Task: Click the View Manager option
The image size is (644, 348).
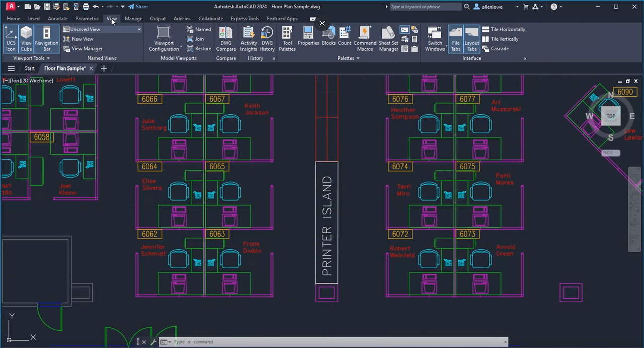Action: (87, 48)
